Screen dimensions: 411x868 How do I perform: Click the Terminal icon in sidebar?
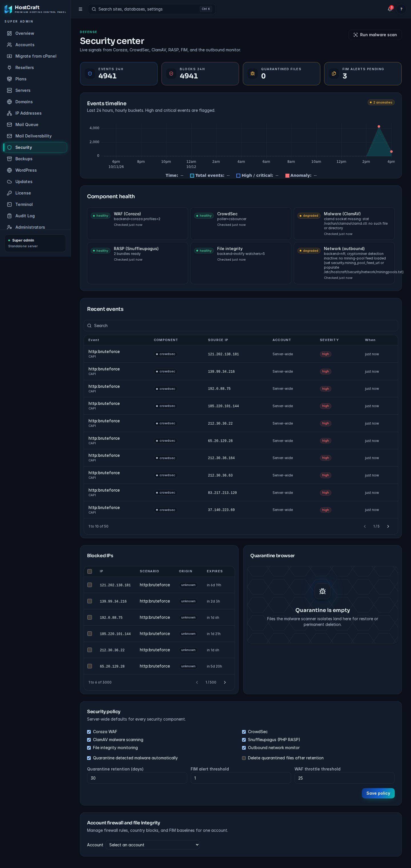(9, 204)
